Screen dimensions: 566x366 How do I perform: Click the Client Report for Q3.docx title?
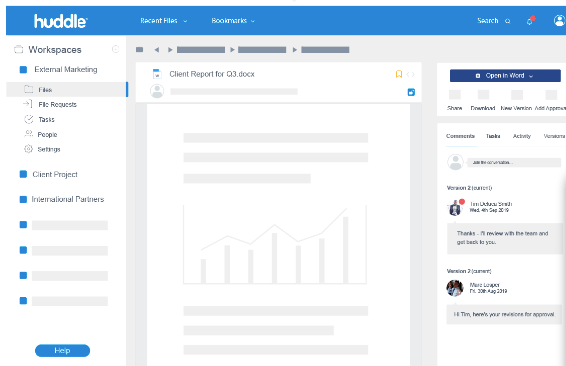(212, 74)
